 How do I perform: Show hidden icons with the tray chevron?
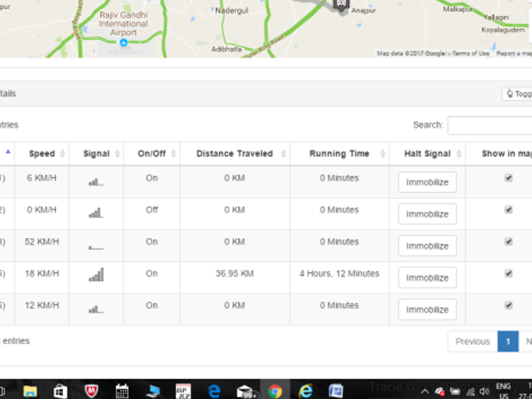pos(425,392)
